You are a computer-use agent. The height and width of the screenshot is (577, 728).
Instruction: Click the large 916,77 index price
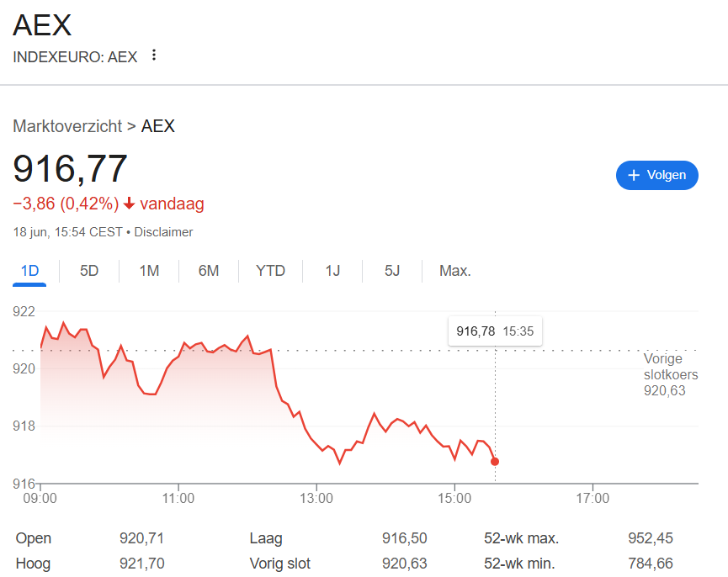click(70, 168)
